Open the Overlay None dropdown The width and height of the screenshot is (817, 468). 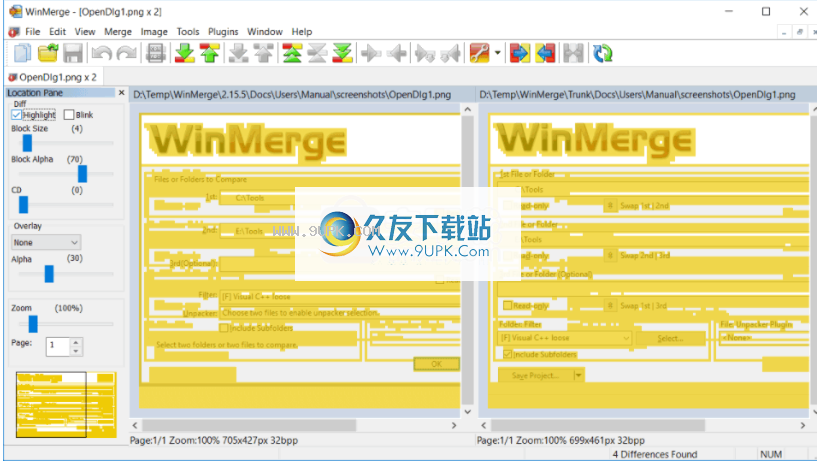(46, 242)
